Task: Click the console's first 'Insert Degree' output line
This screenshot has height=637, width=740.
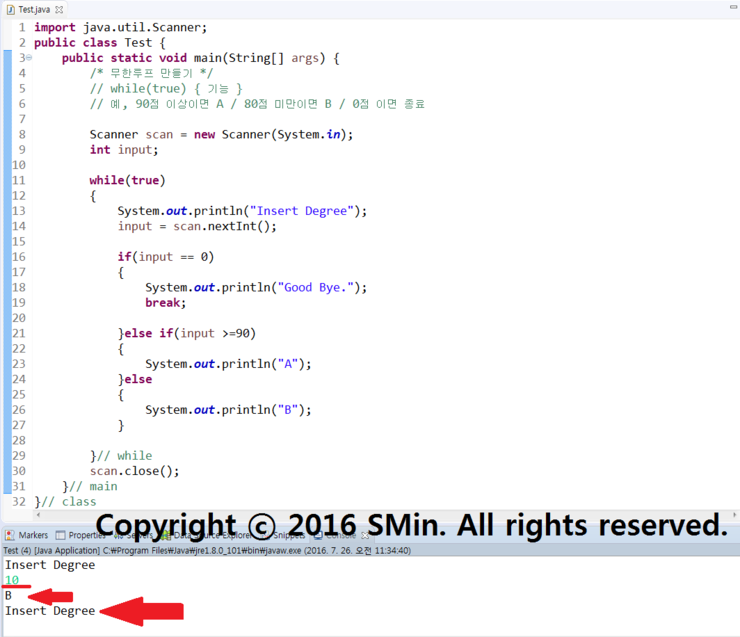Action: pos(50,565)
